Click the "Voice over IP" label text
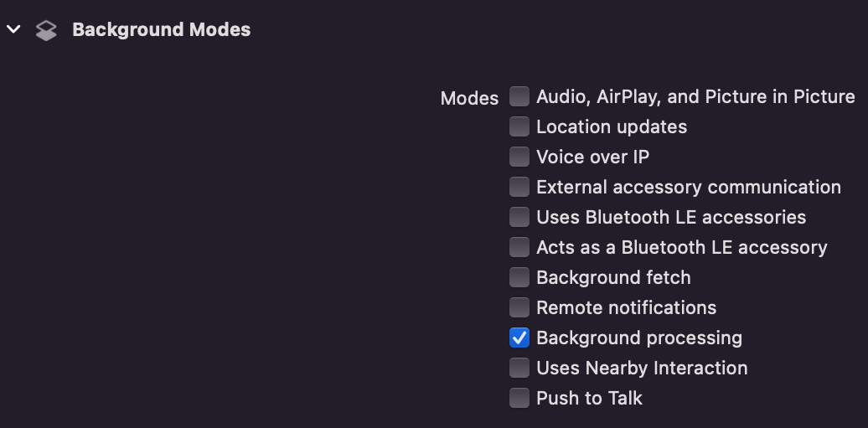Viewport: 868px width, 428px height. (x=592, y=157)
